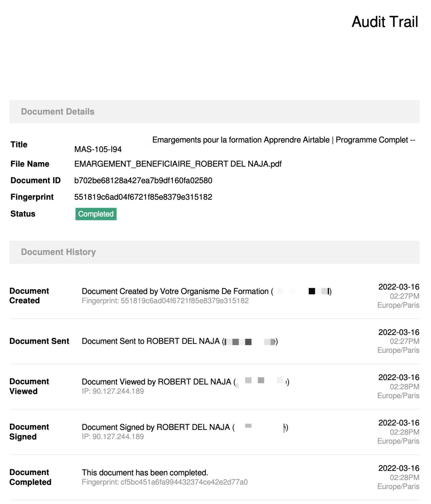Click the Document History section header
Screen dimensions: 431x504
pos(58,252)
